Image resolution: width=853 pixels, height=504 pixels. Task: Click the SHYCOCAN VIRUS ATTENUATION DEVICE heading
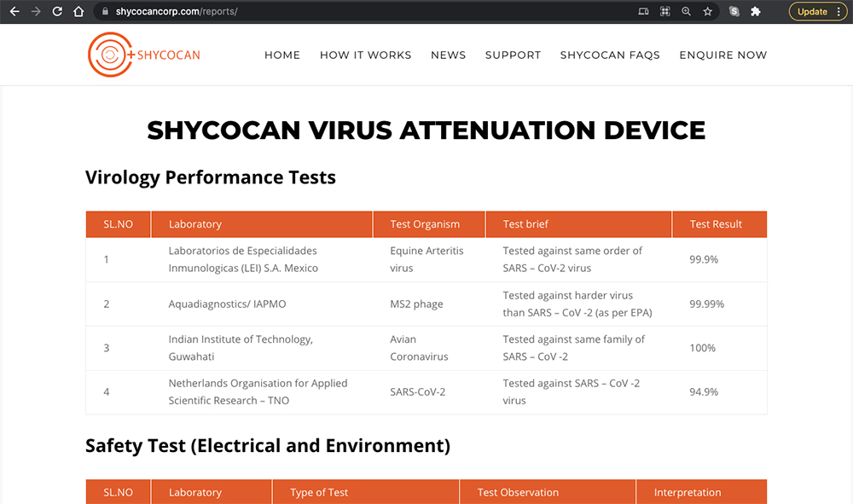tap(426, 130)
